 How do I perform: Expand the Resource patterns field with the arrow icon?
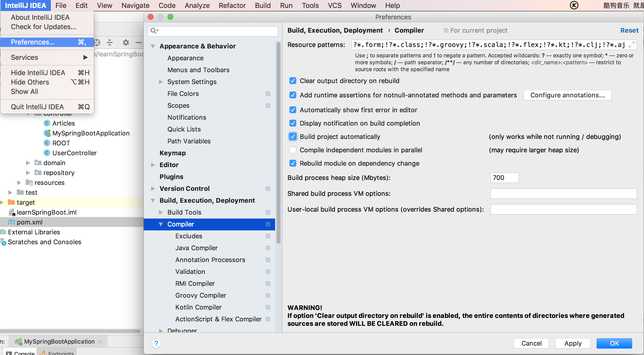(631, 44)
